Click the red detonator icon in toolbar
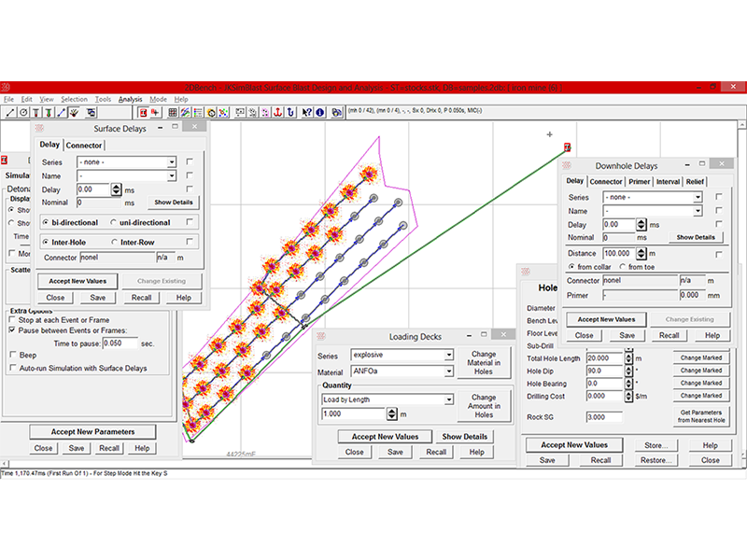 point(143,112)
